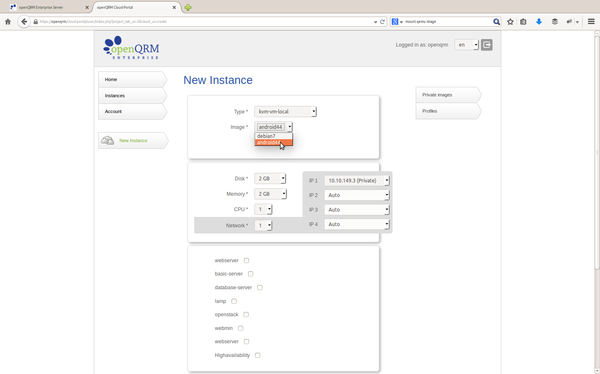Tick the Highavailability checkbox
This screenshot has height=374, width=600.
pos(258,355)
